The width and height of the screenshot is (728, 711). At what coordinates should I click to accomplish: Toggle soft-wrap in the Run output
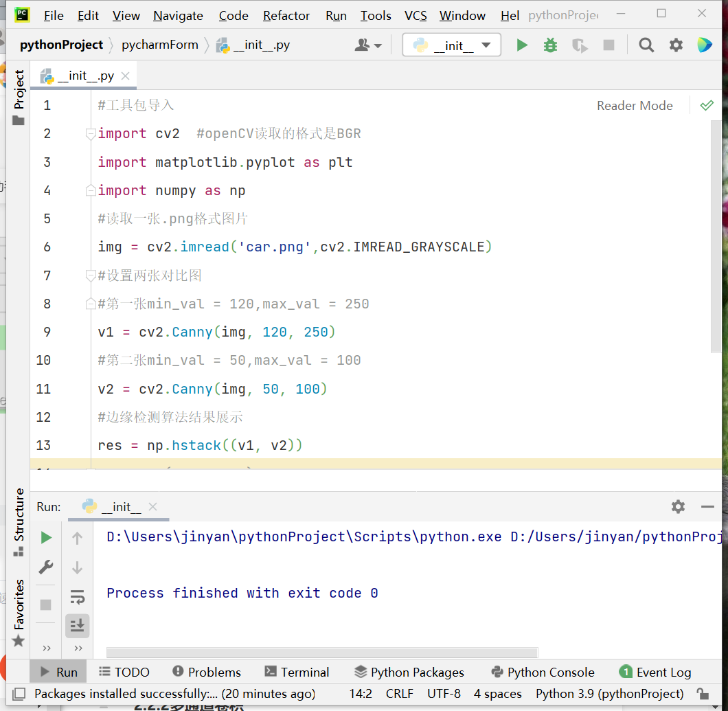77,596
